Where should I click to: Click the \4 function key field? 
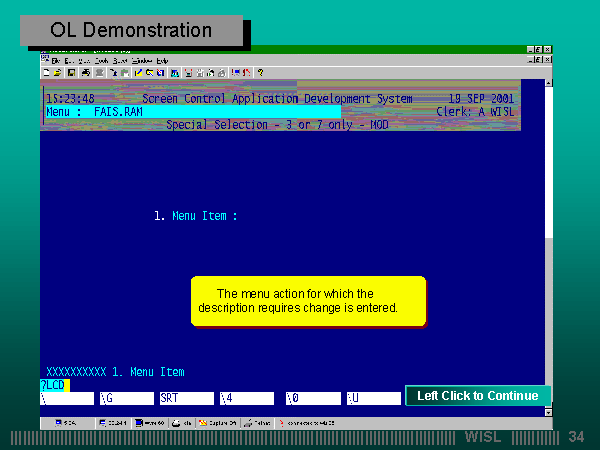(x=247, y=398)
